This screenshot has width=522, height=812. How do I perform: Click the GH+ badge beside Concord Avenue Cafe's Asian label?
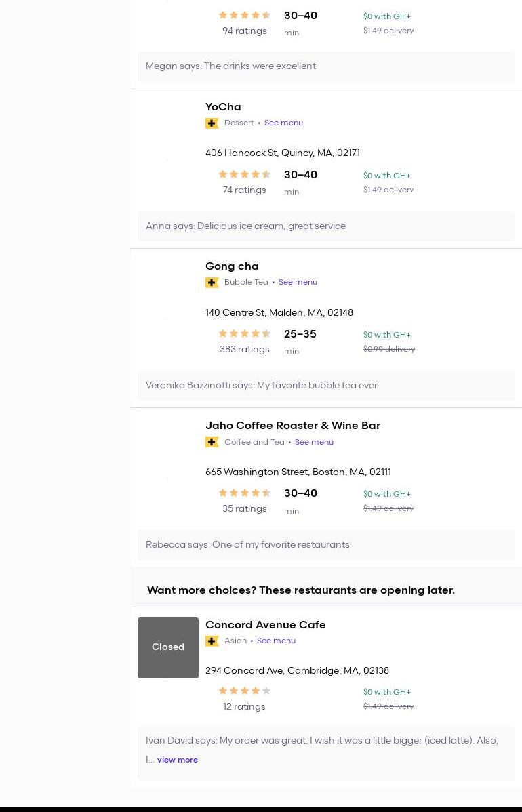pyautogui.click(x=212, y=641)
